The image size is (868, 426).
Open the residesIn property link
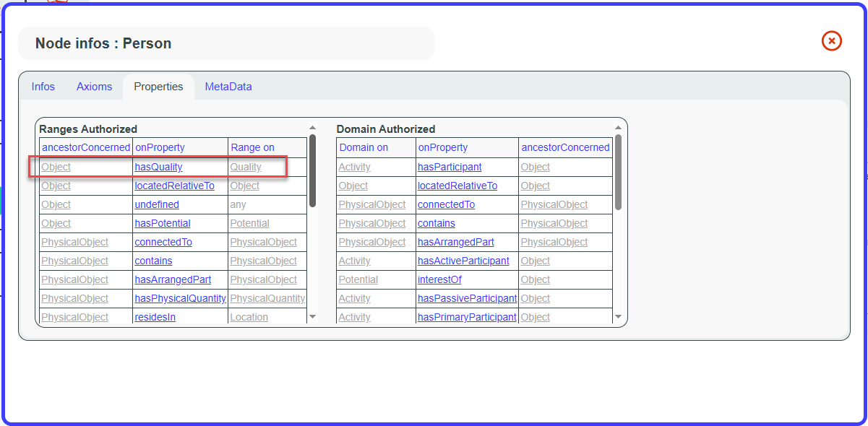click(155, 317)
